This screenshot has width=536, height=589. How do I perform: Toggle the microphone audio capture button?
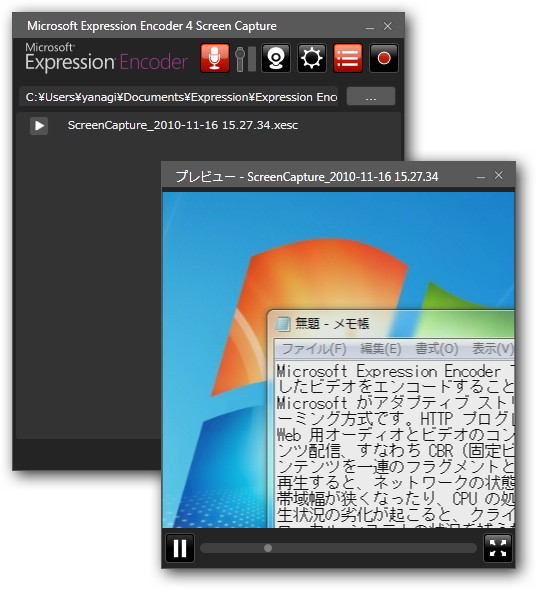214,58
